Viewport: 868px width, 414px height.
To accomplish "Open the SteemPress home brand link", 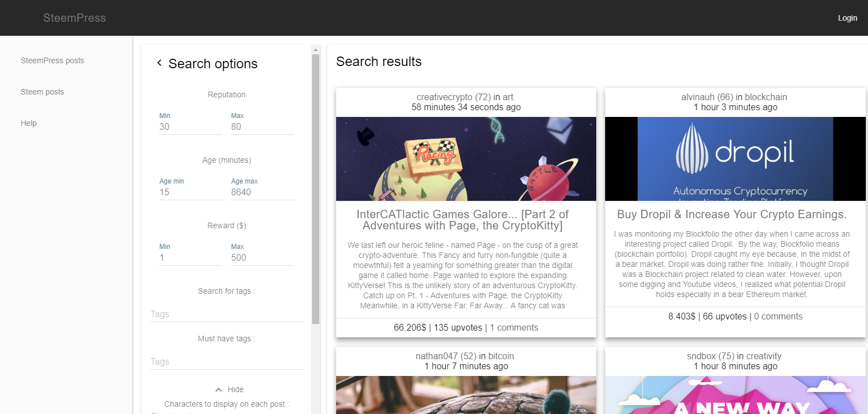I will pyautogui.click(x=74, y=18).
